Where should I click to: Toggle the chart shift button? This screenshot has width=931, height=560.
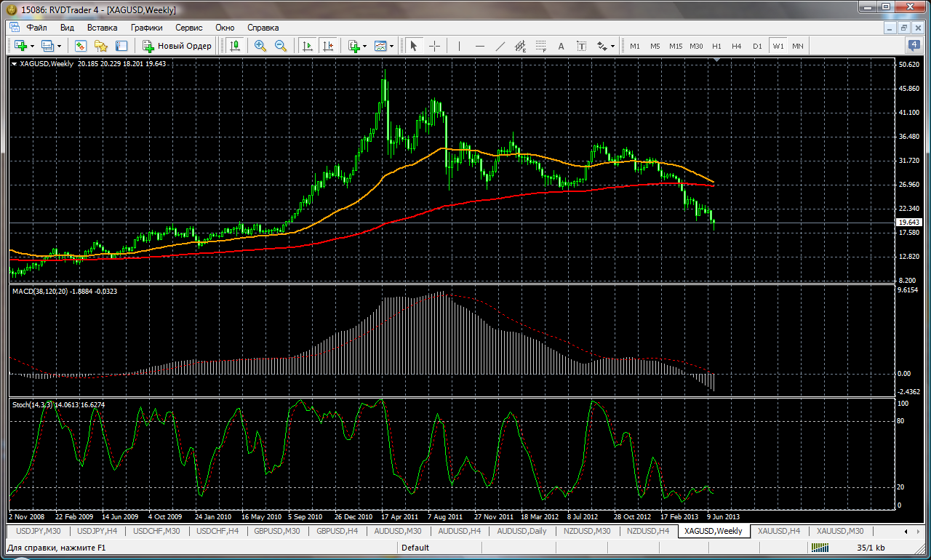(329, 46)
